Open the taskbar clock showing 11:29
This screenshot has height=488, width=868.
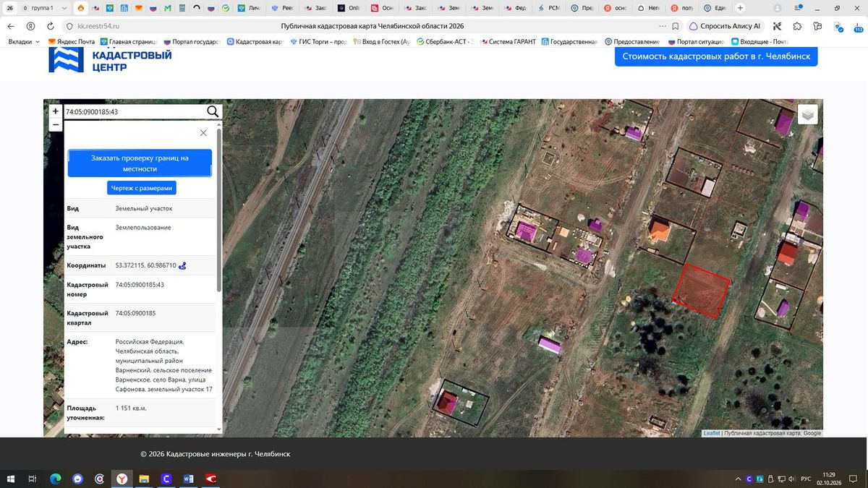829,479
